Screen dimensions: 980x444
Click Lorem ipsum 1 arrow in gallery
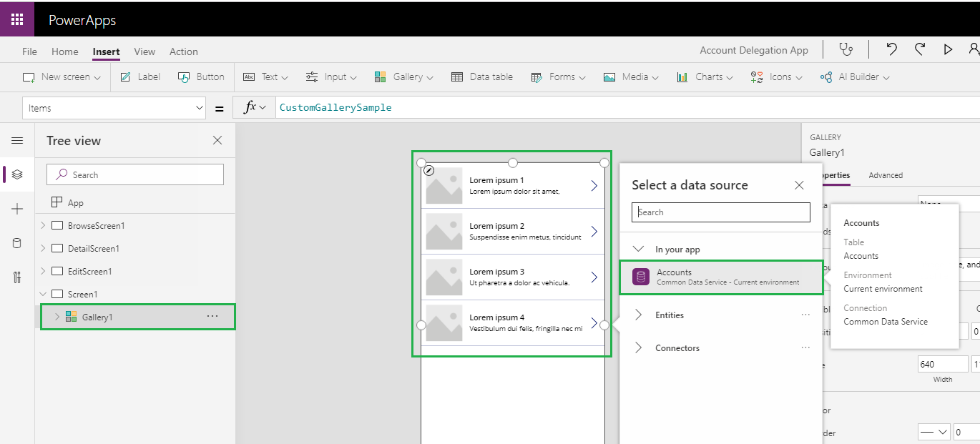(594, 186)
